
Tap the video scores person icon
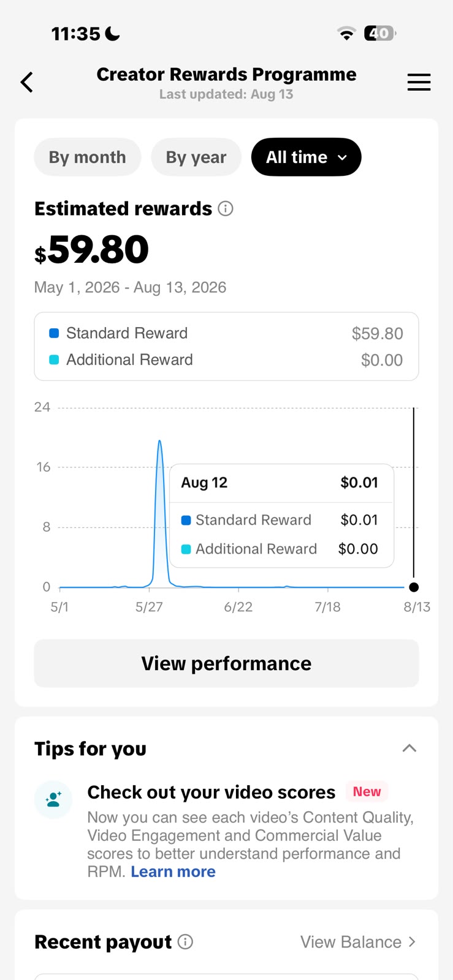tap(53, 799)
